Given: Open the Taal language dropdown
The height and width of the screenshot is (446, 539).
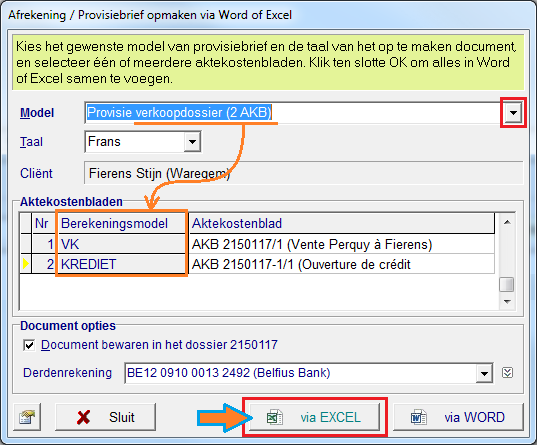Looking at the screenshot, I should click(x=192, y=142).
